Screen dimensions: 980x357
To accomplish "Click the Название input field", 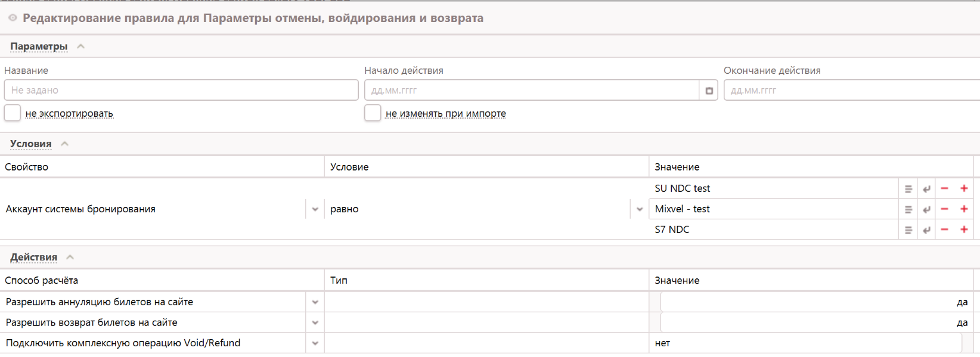I will tap(181, 91).
